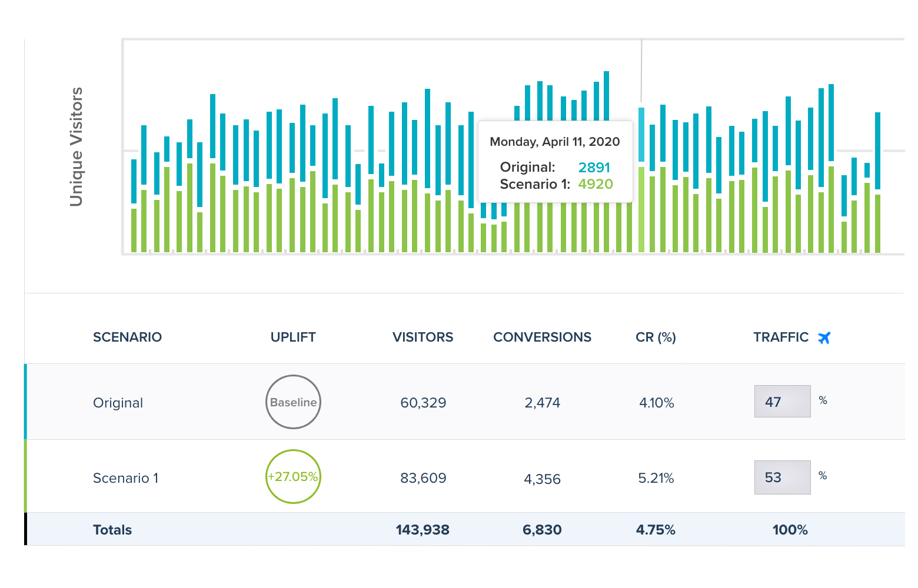Screen dimensions: 918x588
Task: Click Scenario 1 conversions value 4,356
Action: 543,479
